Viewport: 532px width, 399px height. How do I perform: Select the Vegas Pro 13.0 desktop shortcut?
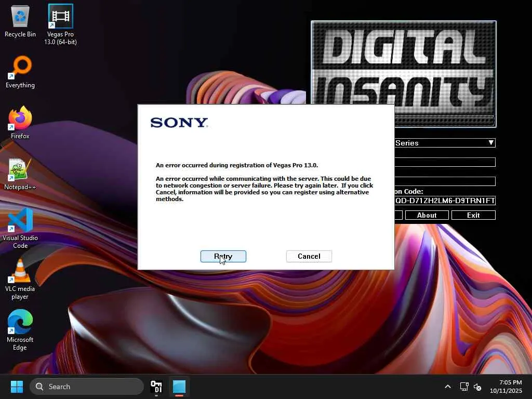coord(60,25)
